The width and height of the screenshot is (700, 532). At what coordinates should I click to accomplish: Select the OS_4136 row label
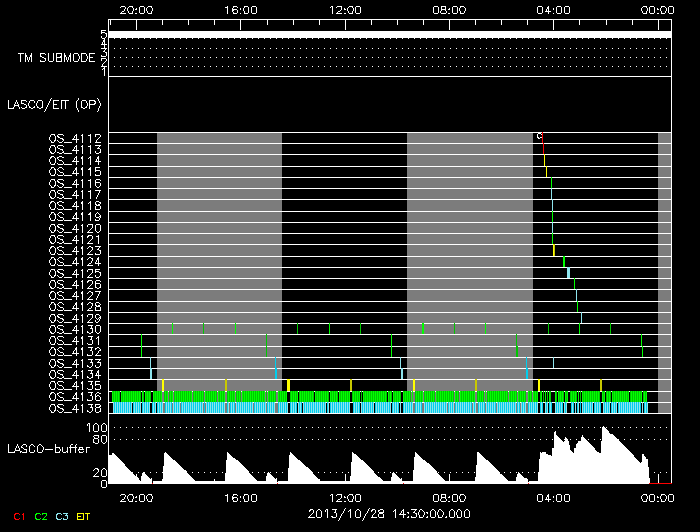75,397
